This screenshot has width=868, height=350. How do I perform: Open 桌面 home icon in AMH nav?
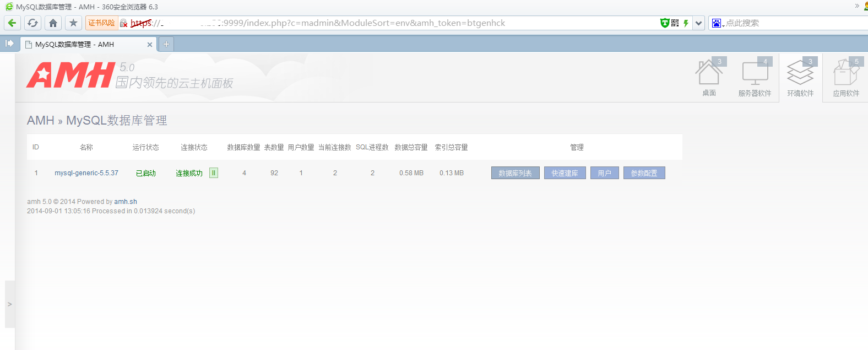pos(709,78)
